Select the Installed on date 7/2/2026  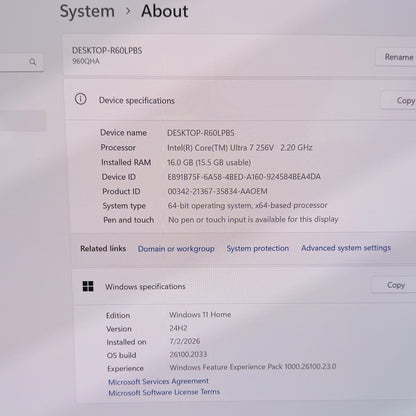point(185,341)
